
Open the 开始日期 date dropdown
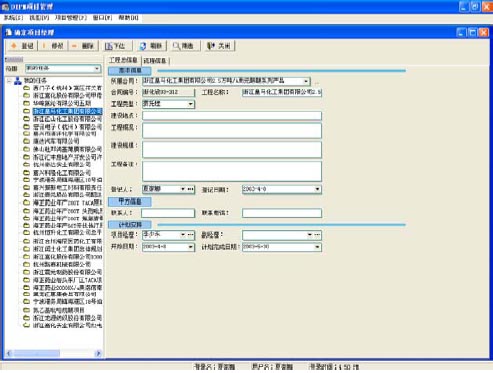point(190,247)
